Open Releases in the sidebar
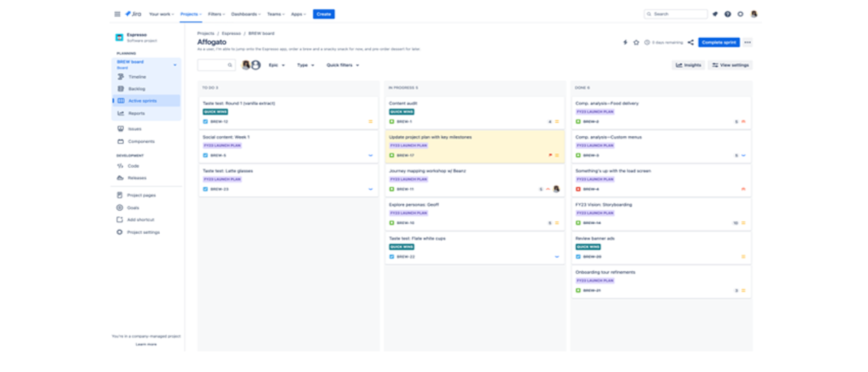Image resolution: width=868 pixels, height=372 pixels. coord(146,178)
